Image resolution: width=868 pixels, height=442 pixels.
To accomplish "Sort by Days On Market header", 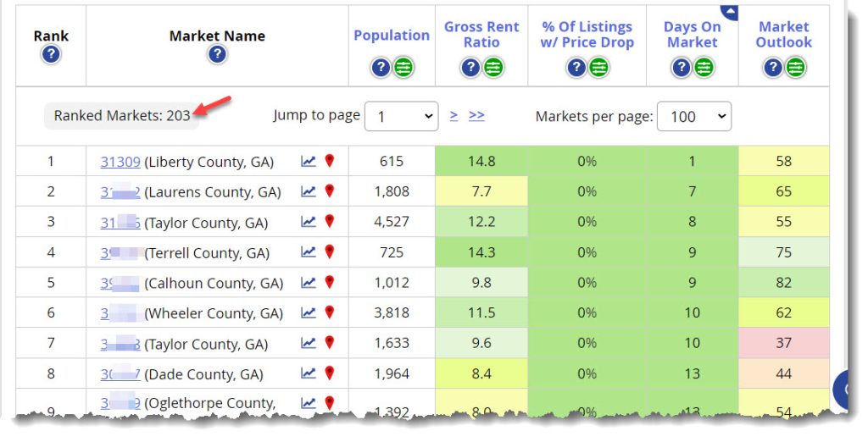I will (692, 35).
